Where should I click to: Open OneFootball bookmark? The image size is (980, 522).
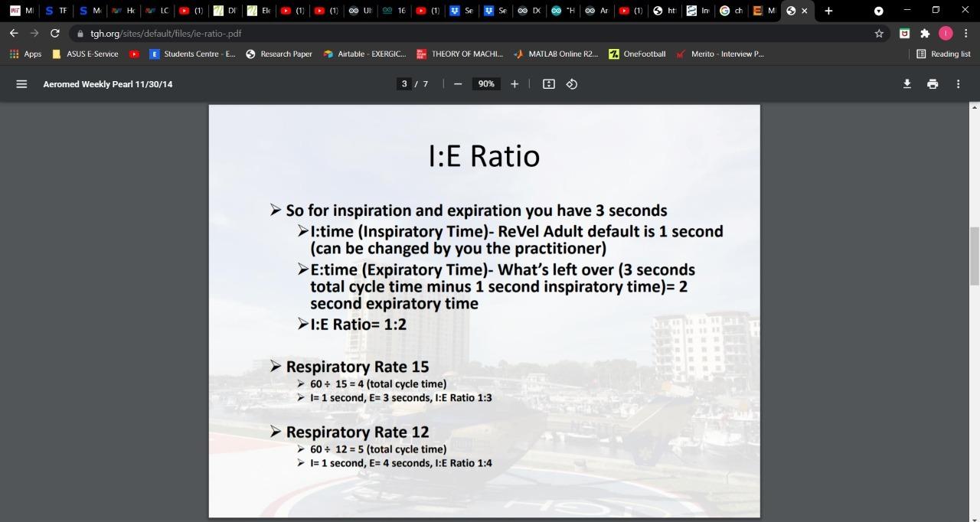coord(637,54)
